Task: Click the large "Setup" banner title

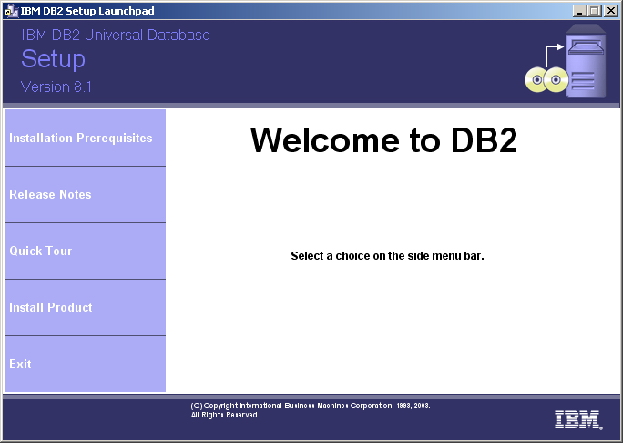Action: [x=53, y=59]
